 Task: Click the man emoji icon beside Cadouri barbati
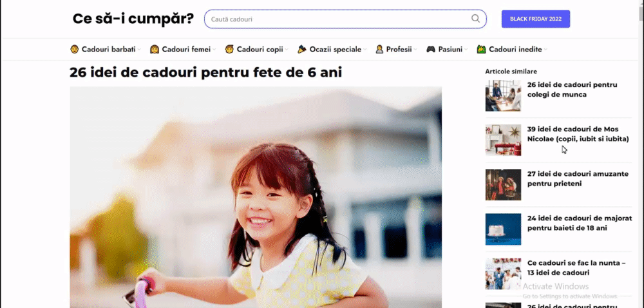point(74,49)
